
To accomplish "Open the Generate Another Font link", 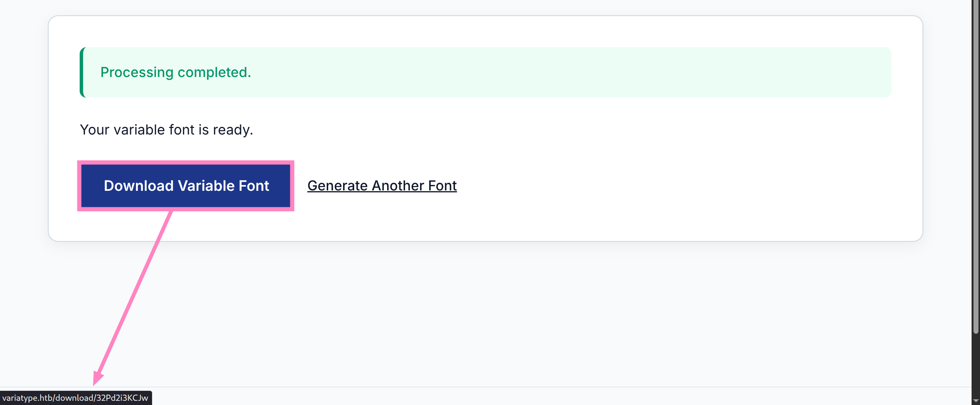I will [382, 186].
